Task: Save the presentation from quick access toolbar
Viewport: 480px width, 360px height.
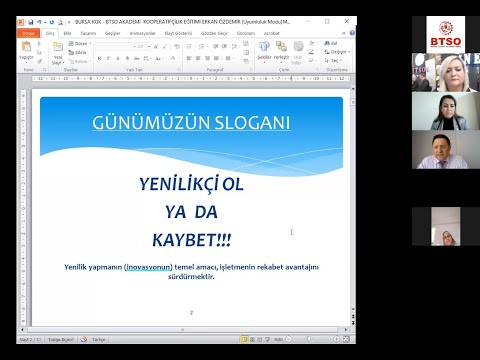Action: 31,22
